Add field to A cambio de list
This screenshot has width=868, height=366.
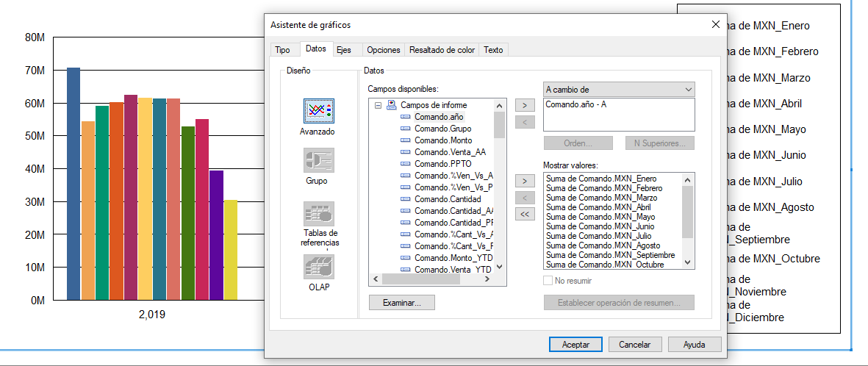[x=525, y=104]
